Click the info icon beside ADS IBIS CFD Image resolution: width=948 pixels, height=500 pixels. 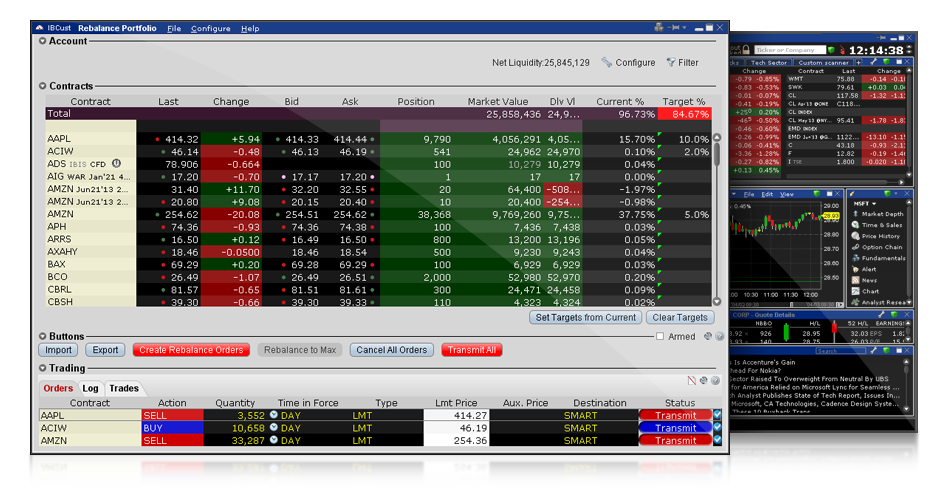point(117,163)
